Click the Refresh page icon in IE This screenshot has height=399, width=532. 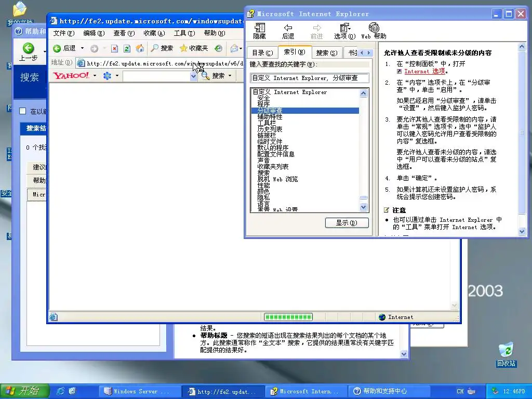pos(127,48)
